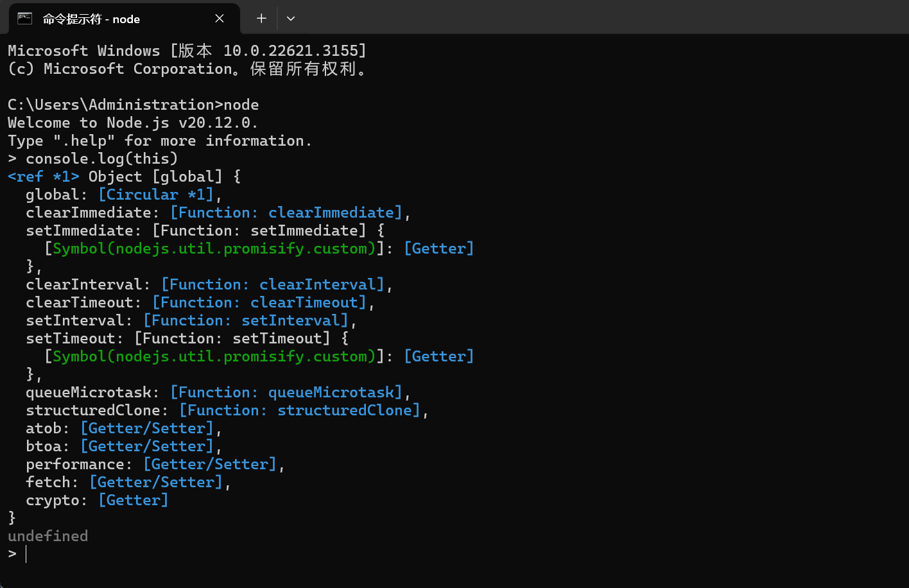
Task: Open a new tab with the plus button
Action: [261, 19]
